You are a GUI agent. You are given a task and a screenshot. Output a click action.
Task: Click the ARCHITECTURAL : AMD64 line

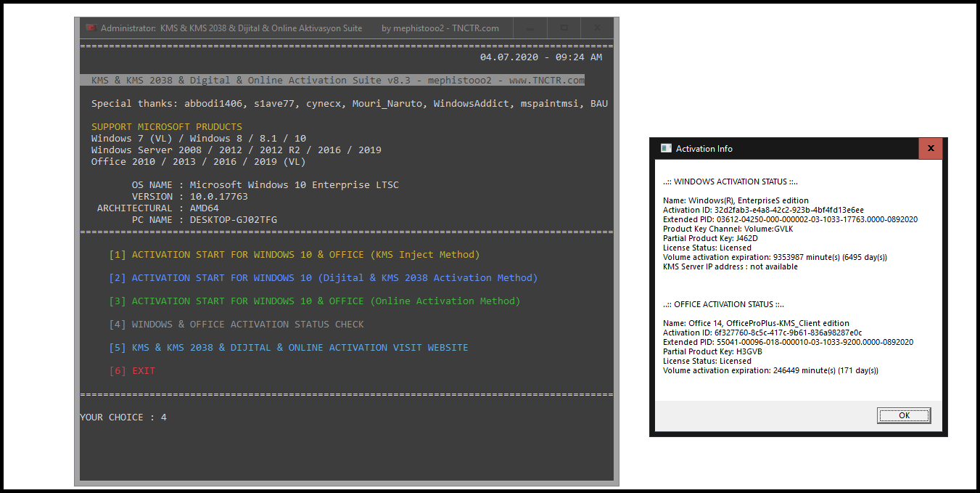pyautogui.click(x=158, y=208)
